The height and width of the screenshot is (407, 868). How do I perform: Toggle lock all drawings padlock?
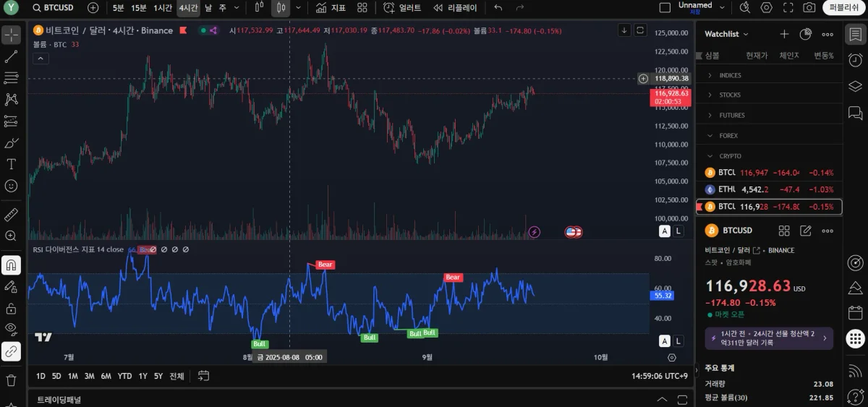pyautogui.click(x=11, y=308)
